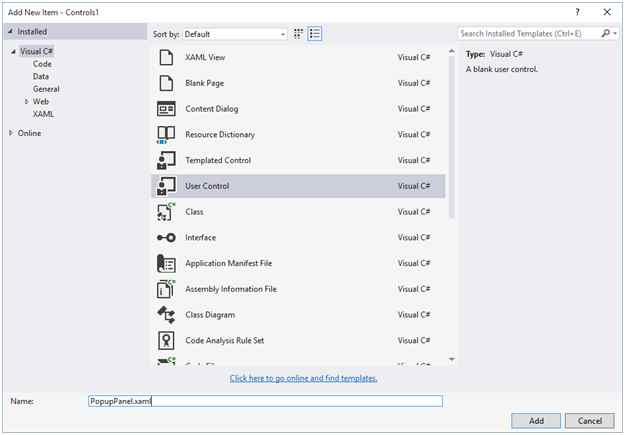
Task: Select the Application Manifest File name
Action: [x=229, y=264]
